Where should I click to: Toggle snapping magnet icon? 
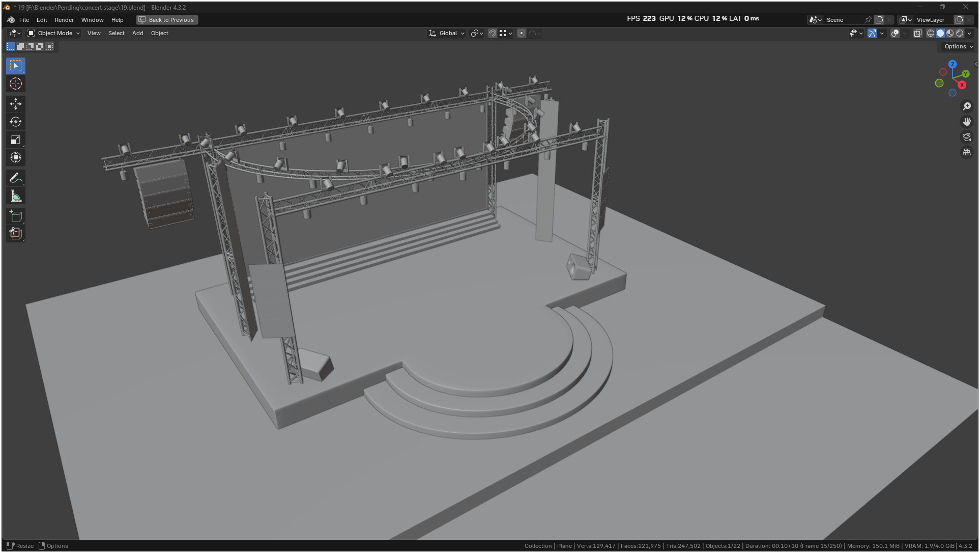[x=492, y=33]
